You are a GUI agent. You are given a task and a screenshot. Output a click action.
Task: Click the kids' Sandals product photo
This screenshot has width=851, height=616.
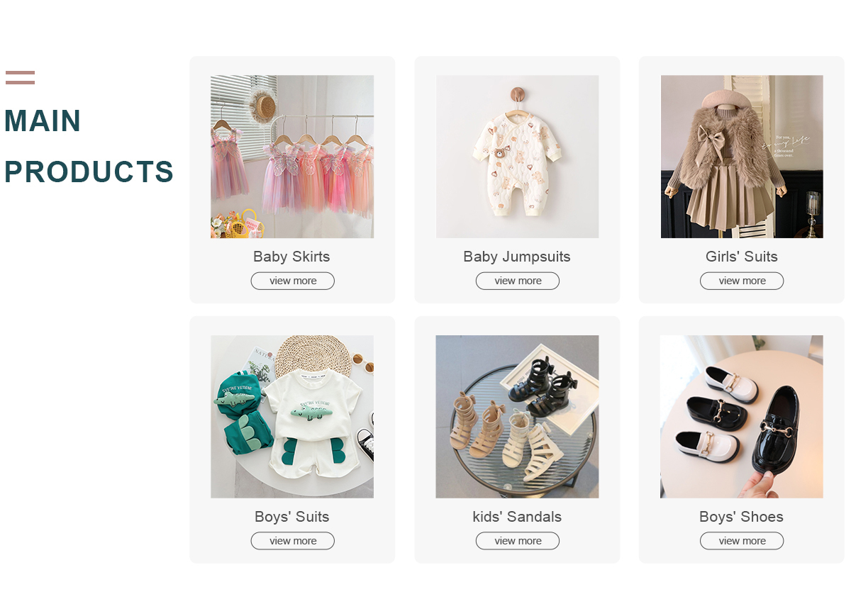point(517,417)
